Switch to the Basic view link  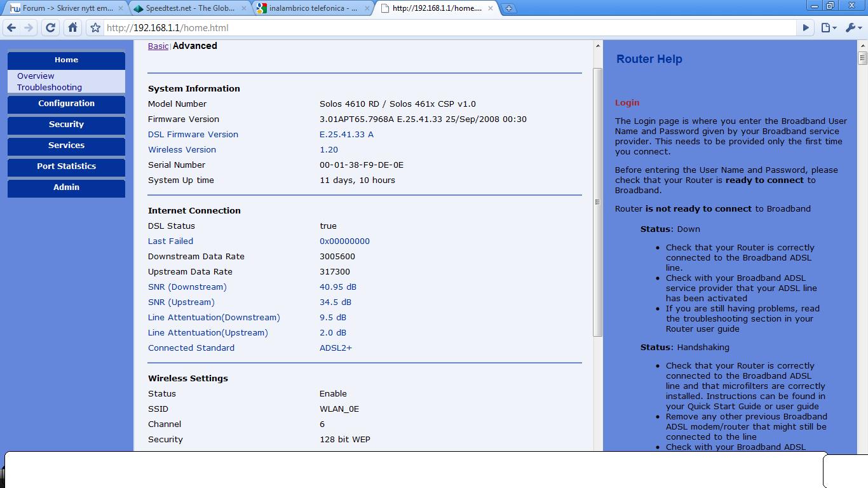point(158,46)
